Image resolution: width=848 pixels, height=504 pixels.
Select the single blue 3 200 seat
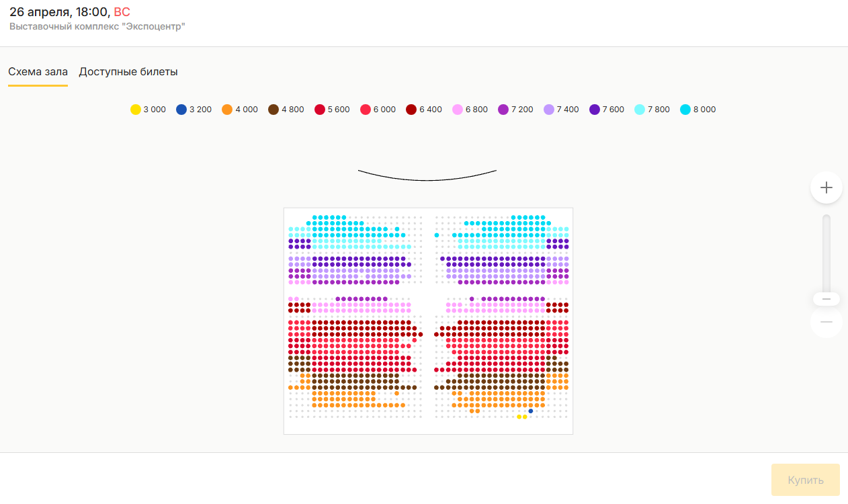coord(531,411)
